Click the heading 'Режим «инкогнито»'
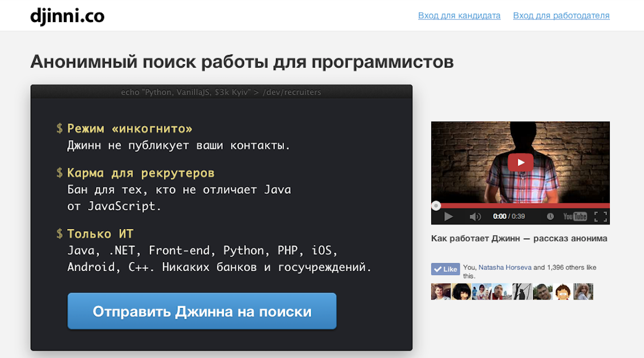Screen dimensions: 644x358 (130, 129)
